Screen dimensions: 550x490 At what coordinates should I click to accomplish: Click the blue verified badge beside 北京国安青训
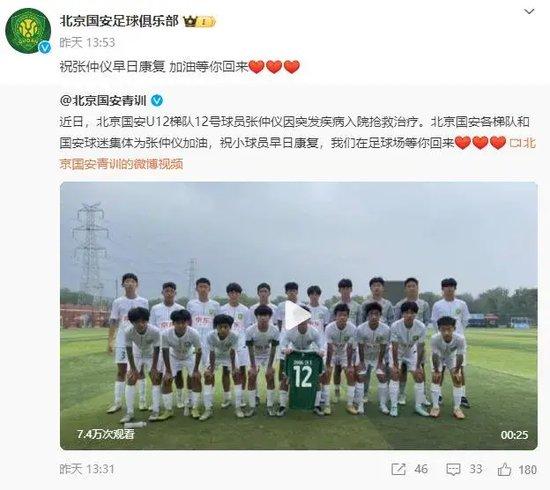(x=157, y=101)
